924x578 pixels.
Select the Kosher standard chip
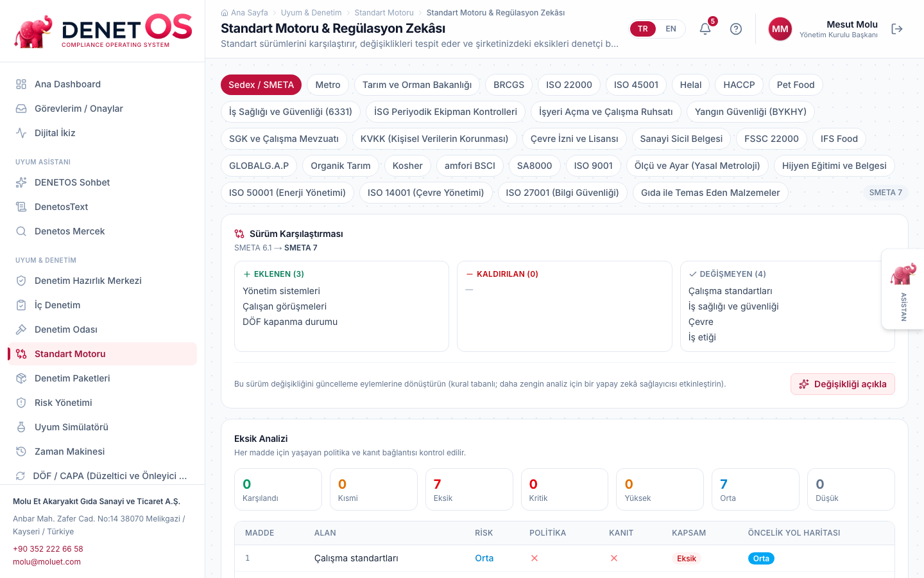click(407, 166)
